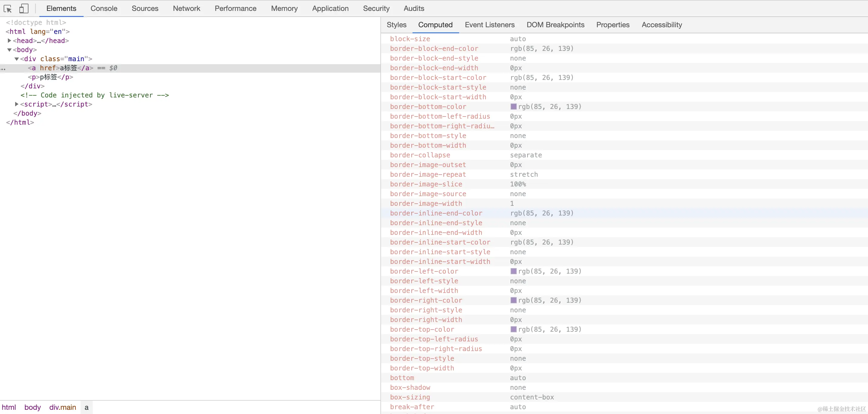Select the p标签 element in DOM tree
This screenshot has width=868, height=414.
coord(51,77)
